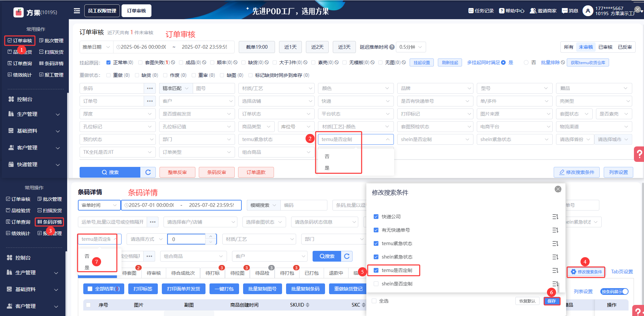Close the 修改搜索条件 dialog
Viewport: 644px width, 316px height.
pos(558,189)
